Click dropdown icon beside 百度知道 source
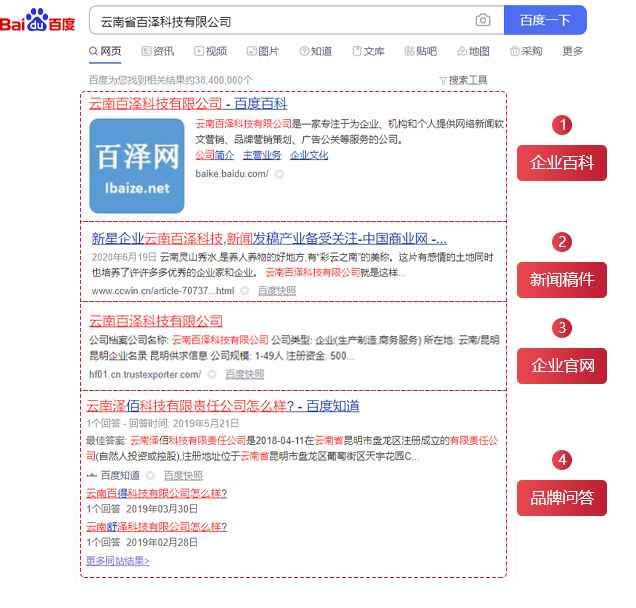 click(150, 475)
